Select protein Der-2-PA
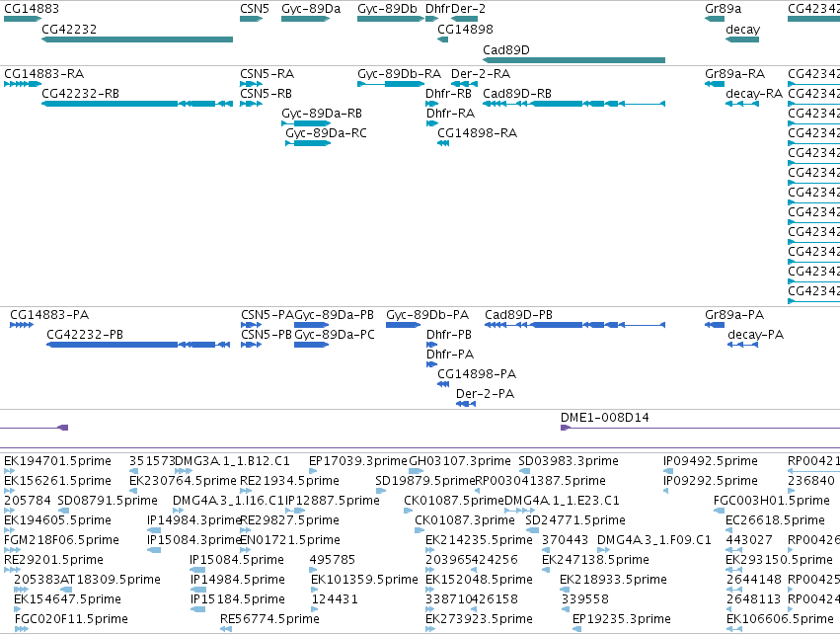Image resolution: width=840 pixels, height=634 pixels. (x=485, y=394)
